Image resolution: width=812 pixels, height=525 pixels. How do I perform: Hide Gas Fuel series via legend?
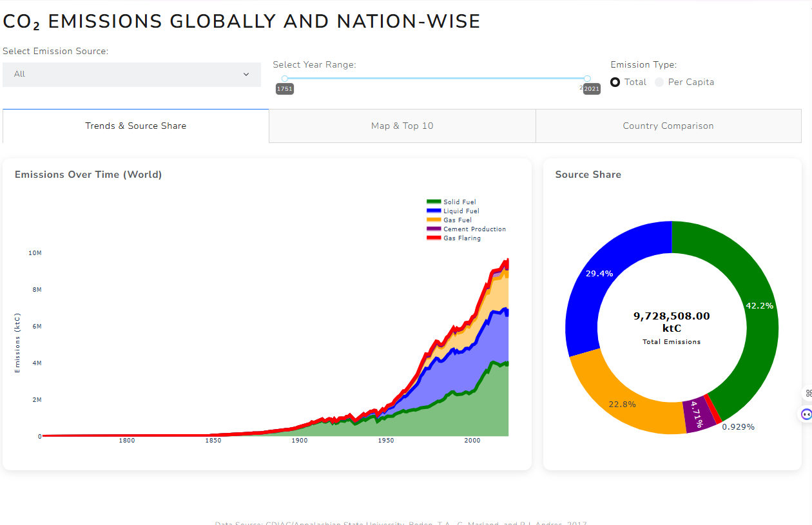coord(458,220)
